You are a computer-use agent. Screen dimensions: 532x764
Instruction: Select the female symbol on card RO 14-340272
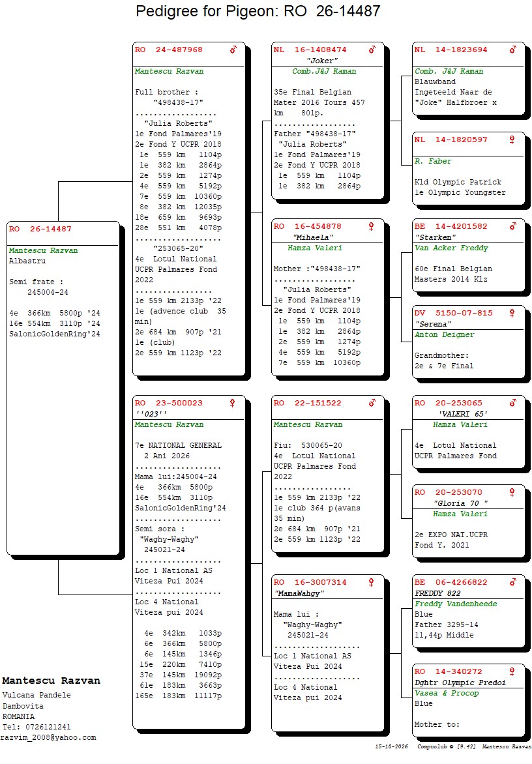[x=512, y=671]
